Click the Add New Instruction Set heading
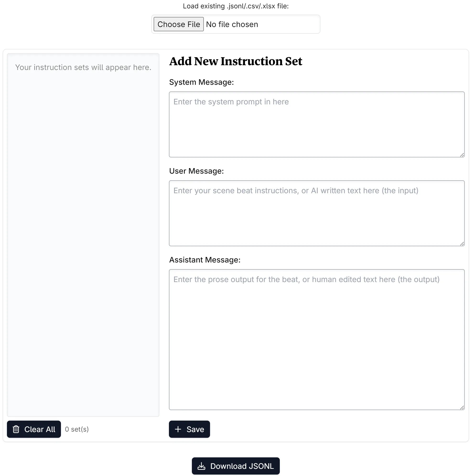Viewport: 470px width, 476px height. tap(236, 61)
